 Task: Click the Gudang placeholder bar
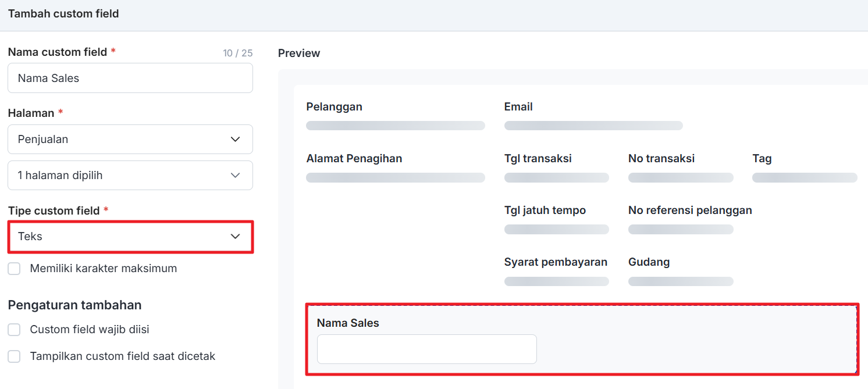680,281
